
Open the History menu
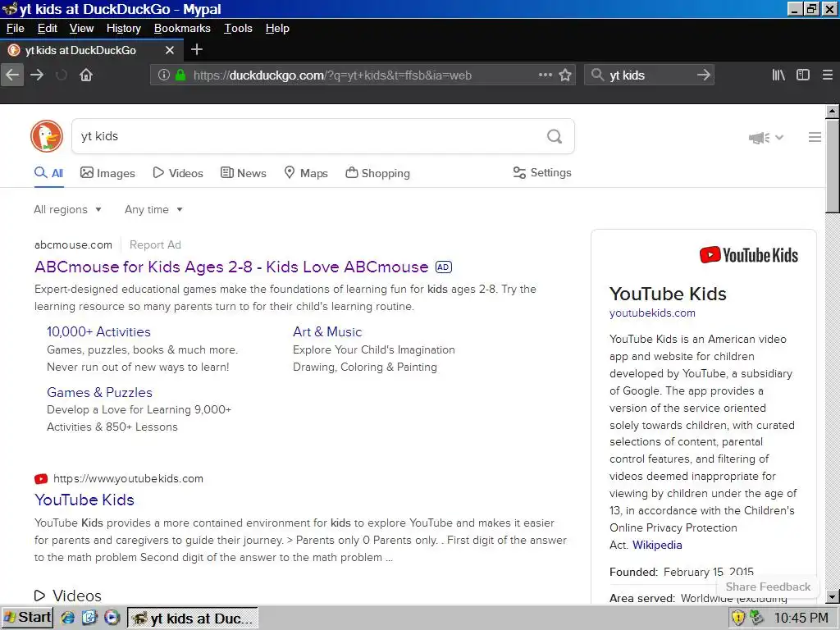point(124,29)
